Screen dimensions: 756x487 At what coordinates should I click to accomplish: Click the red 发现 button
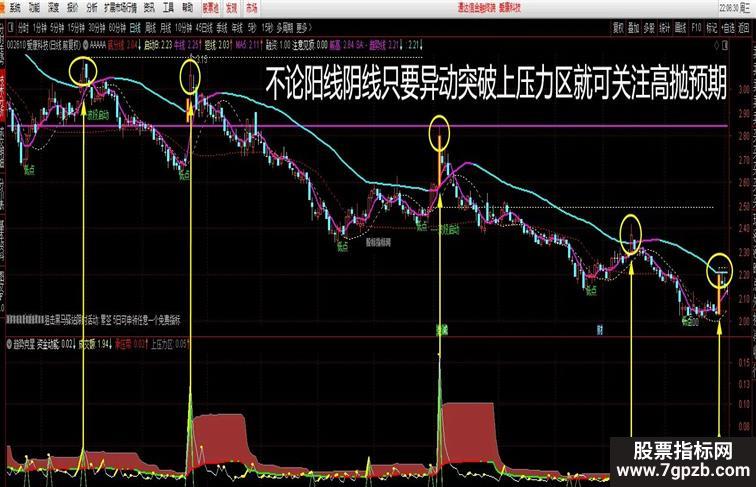tap(232, 8)
